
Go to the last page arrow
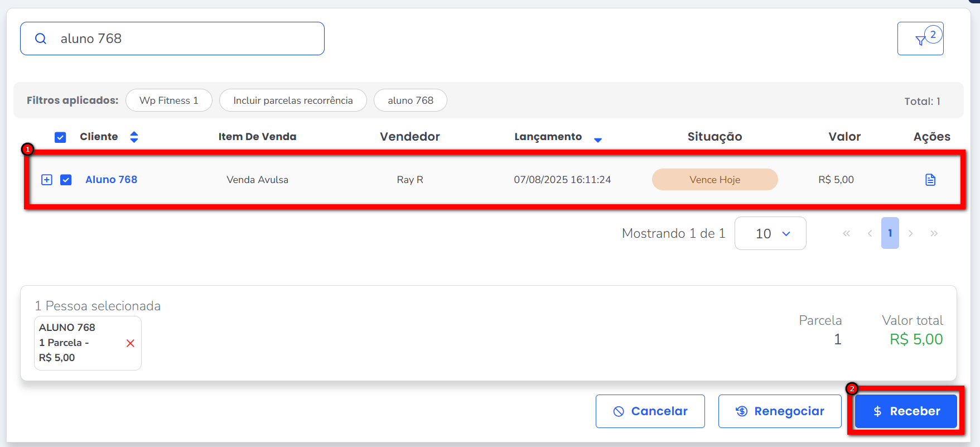[934, 233]
